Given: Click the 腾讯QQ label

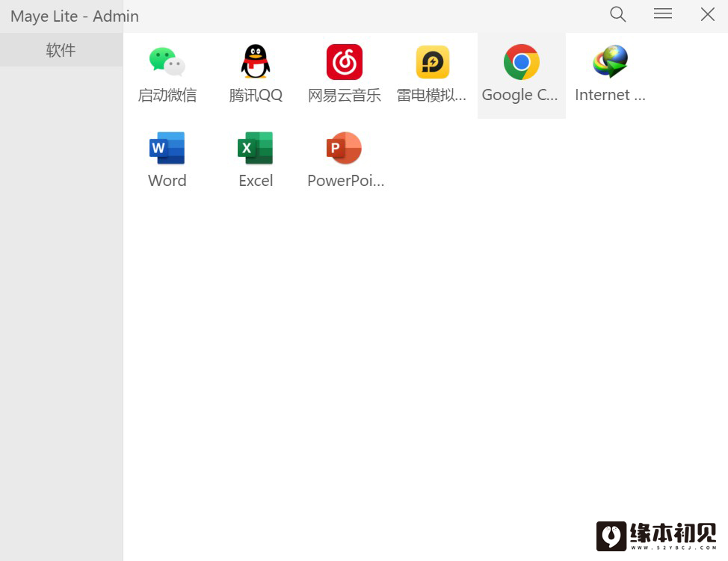Looking at the screenshot, I should (x=256, y=95).
